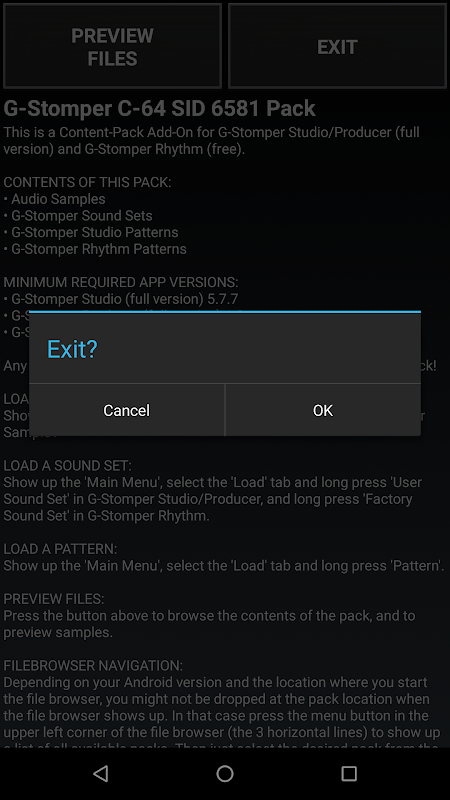Click the Audio Samples bullet item
Screen dimensions: 450x800
(55, 199)
